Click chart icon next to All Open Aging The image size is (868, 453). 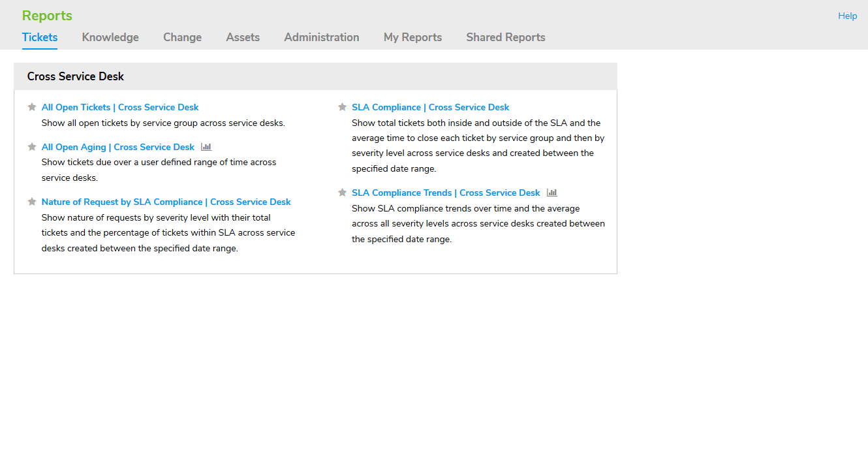point(206,147)
